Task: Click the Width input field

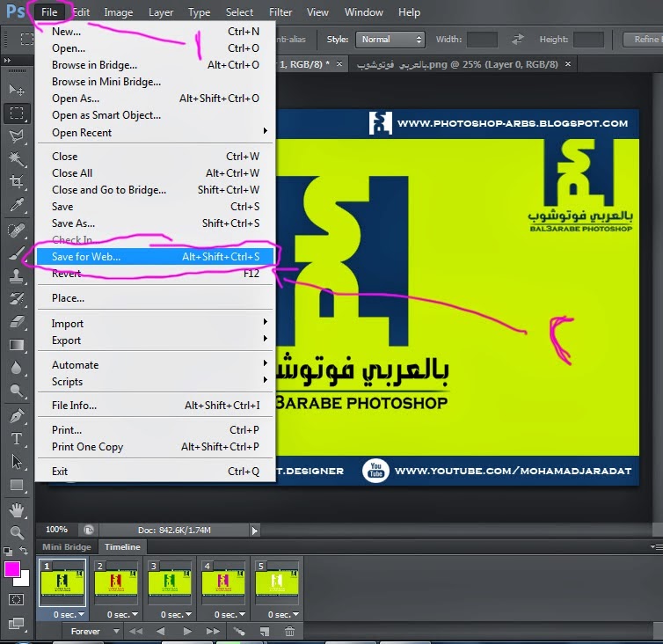Action: point(482,40)
